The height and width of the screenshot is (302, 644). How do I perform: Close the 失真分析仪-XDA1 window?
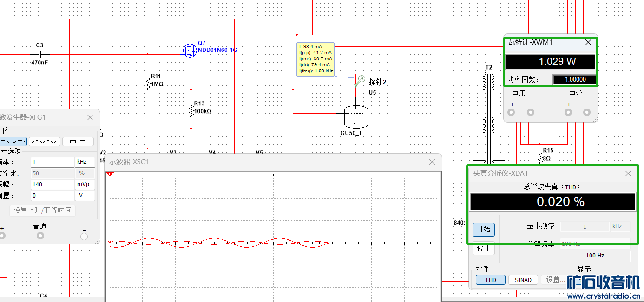coord(628,173)
